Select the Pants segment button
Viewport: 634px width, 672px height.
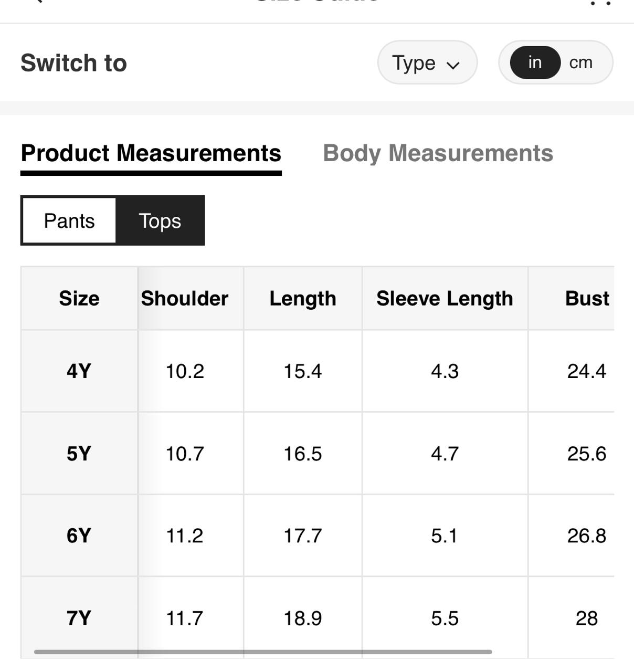coord(69,221)
